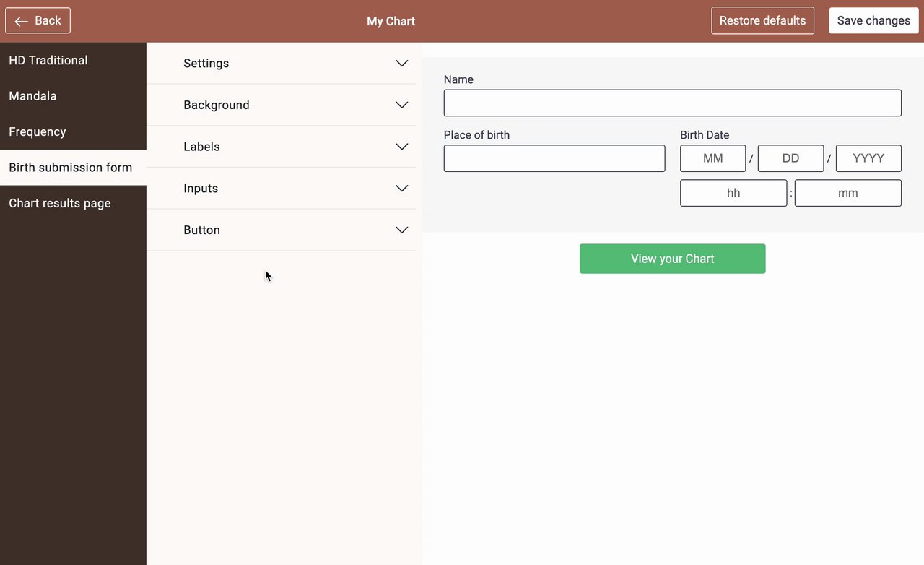This screenshot has height=565, width=924.
Task: Expand the Button section chevron
Action: click(402, 230)
